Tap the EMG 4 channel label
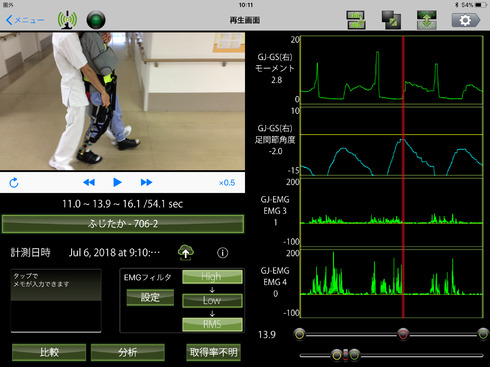Viewport: 490px width, 367px height. tap(275, 282)
